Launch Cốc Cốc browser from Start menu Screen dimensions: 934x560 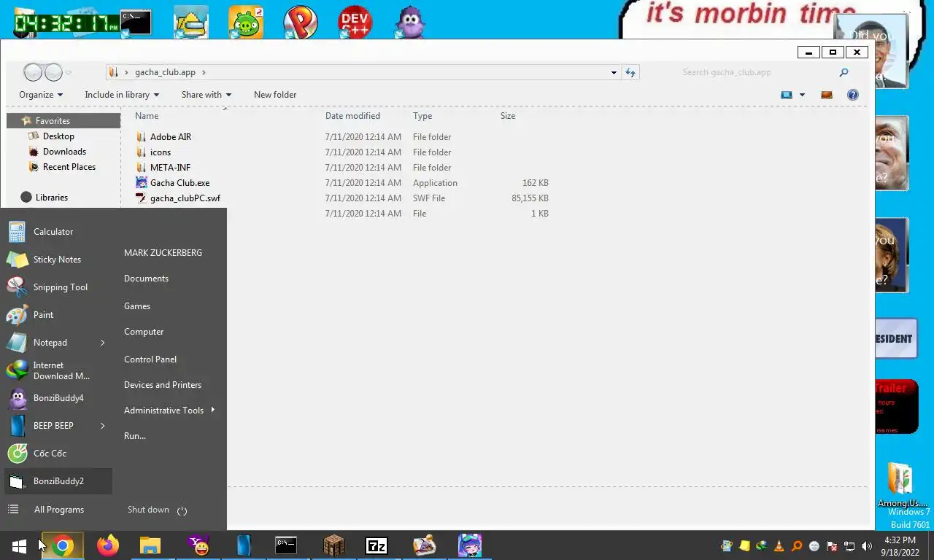[x=57, y=454]
